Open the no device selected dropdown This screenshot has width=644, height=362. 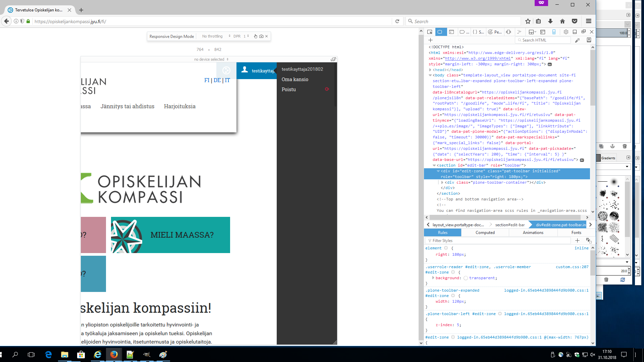211,59
